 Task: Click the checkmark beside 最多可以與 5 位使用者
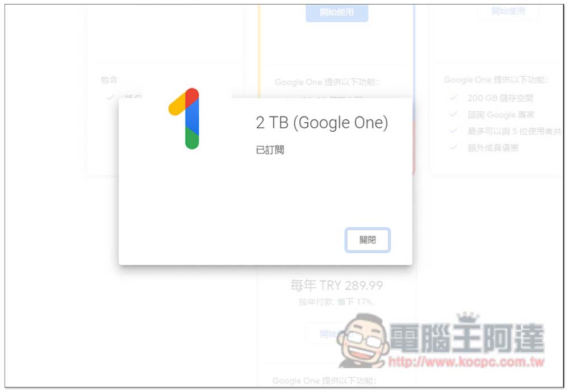pos(453,131)
